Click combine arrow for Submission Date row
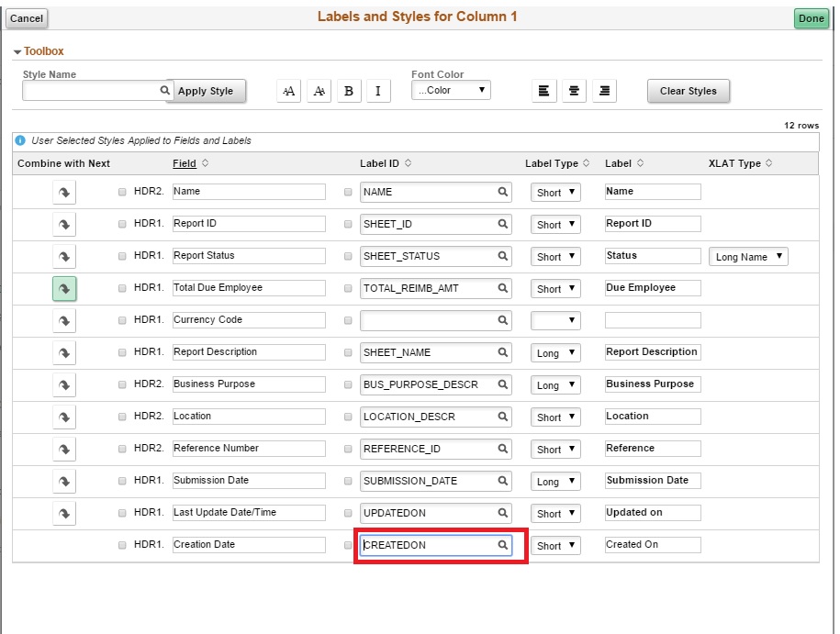The height and width of the screenshot is (634, 840). (64, 482)
